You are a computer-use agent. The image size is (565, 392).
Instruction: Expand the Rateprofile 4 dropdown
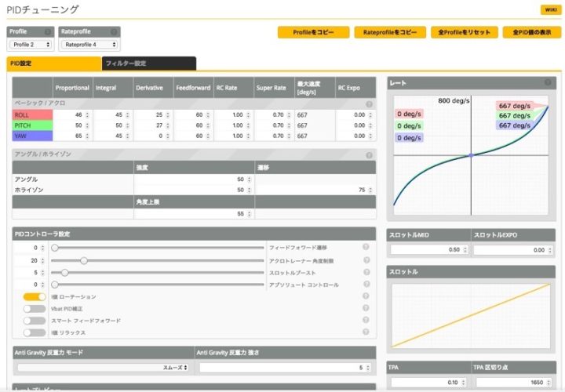click(x=89, y=45)
